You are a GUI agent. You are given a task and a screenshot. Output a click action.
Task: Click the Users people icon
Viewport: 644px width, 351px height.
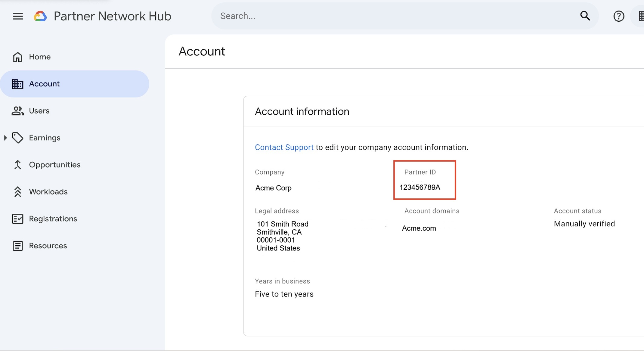coord(18,111)
